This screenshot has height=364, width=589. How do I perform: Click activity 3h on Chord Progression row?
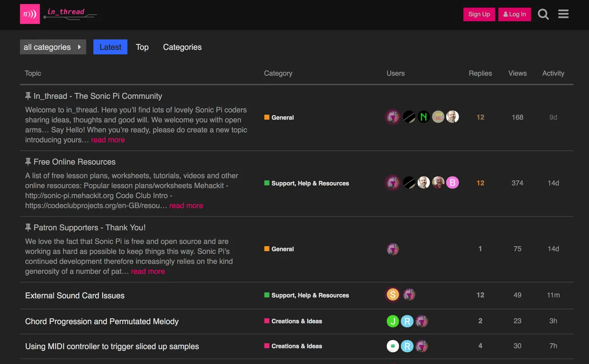[553, 321]
